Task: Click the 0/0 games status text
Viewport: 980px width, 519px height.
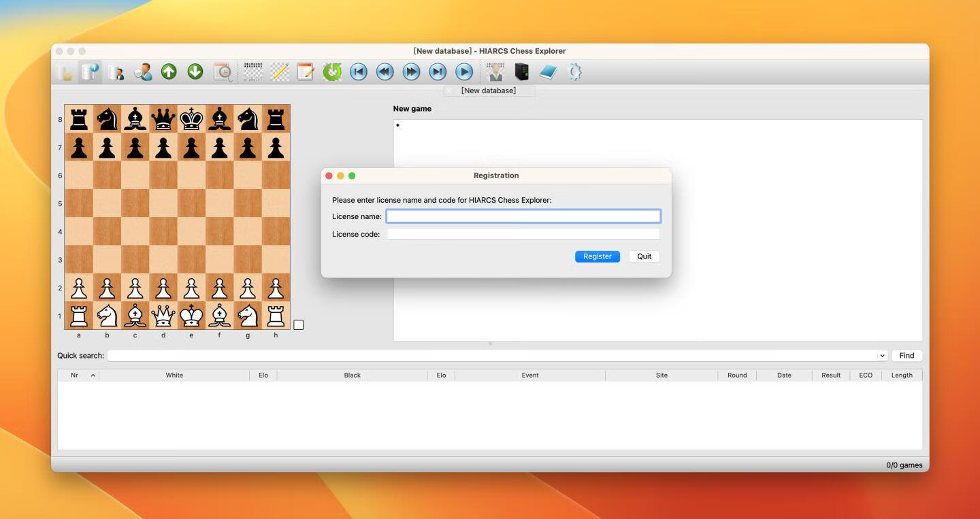Action: (x=904, y=465)
